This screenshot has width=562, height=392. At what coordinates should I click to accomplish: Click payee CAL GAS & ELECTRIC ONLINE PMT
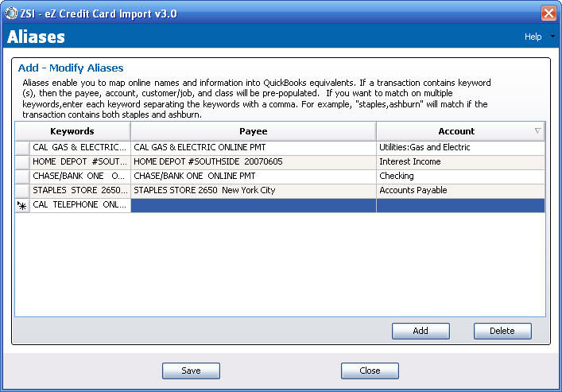tap(254, 148)
